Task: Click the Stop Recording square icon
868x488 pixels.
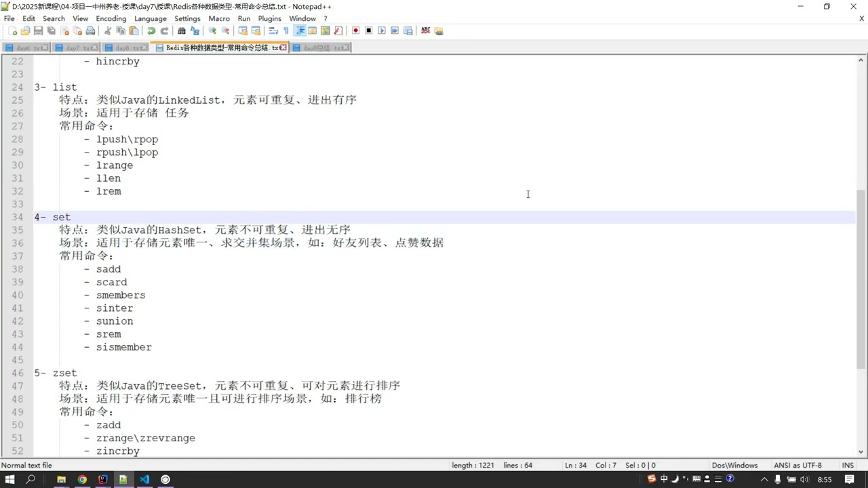Action: [x=368, y=30]
